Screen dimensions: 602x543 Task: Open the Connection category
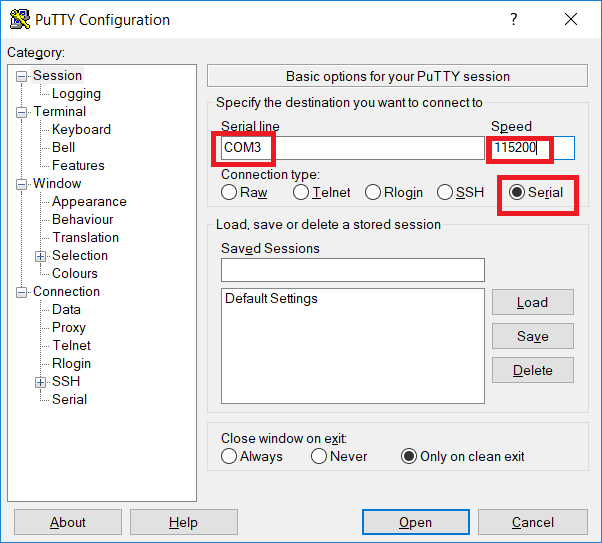click(66, 291)
